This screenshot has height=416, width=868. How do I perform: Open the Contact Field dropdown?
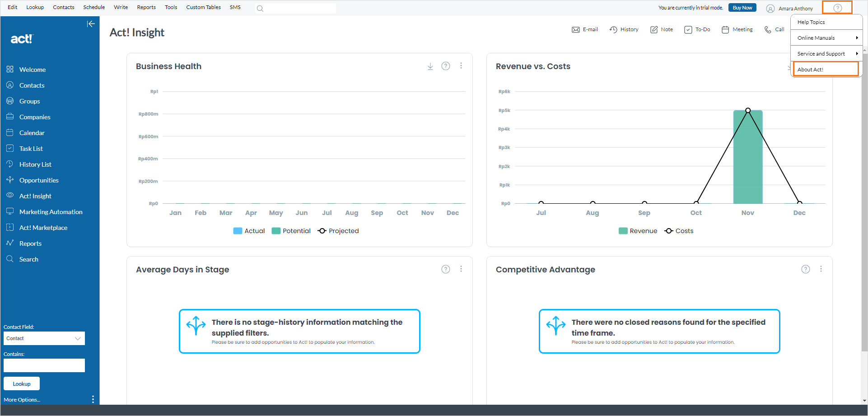44,338
